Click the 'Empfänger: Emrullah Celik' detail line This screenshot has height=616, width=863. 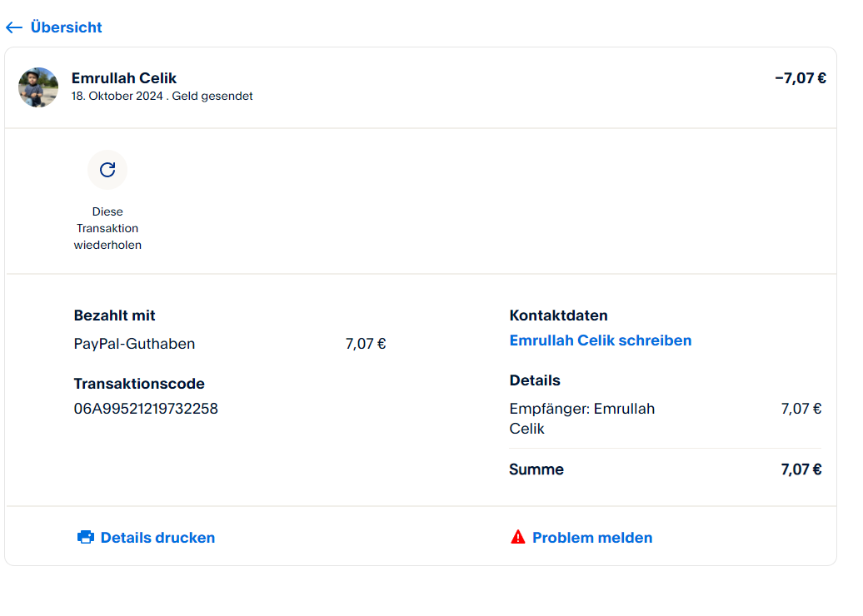[x=581, y=419]
